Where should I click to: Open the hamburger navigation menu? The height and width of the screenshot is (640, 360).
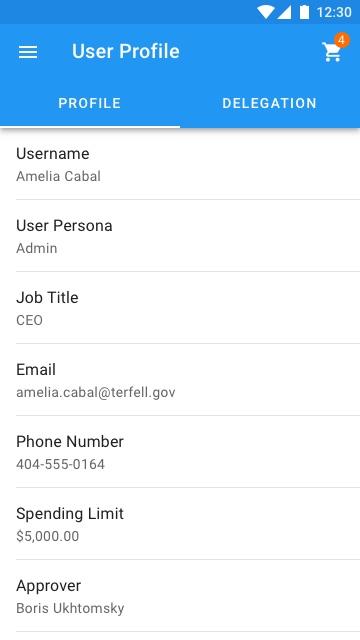[28, 52]
